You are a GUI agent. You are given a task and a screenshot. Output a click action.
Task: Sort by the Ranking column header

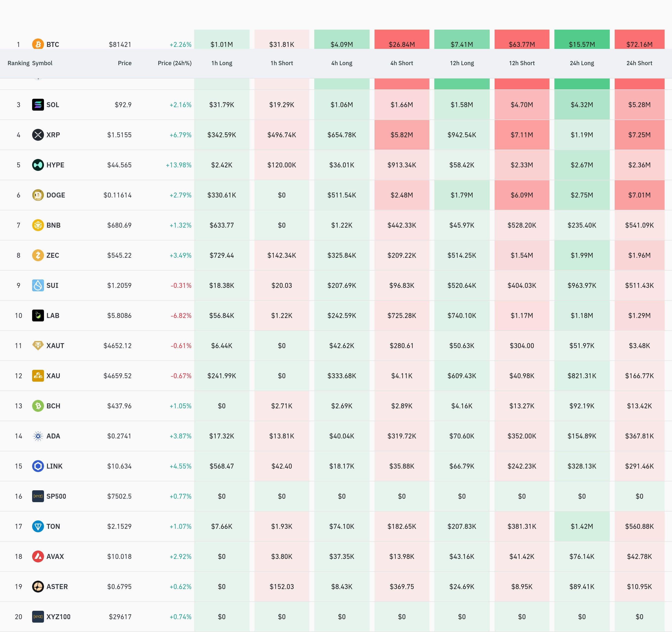(x=19, y=63)
